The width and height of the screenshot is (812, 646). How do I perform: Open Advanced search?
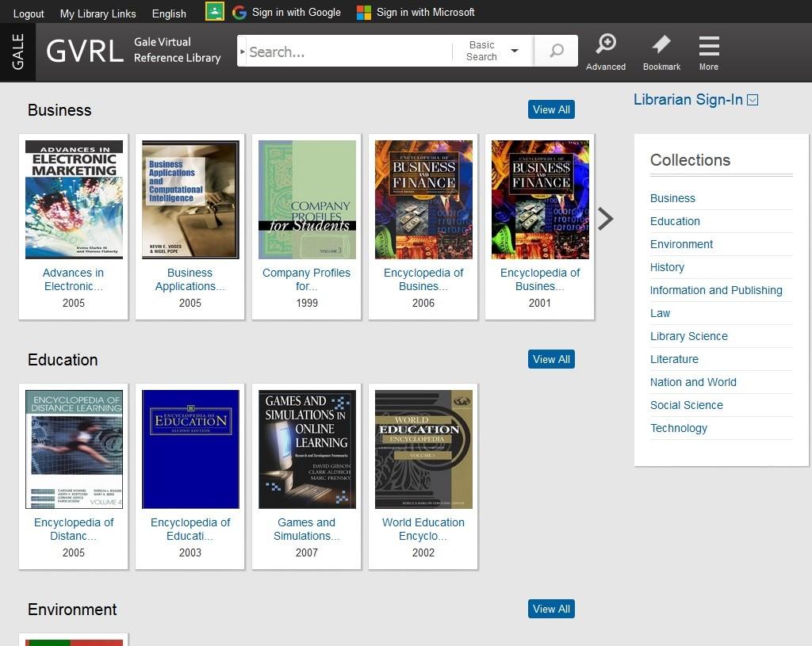click(x=605, y=52)
